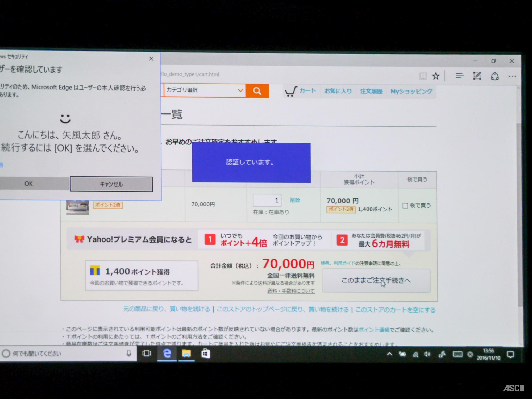Open Edge more actions ellipsis menu
Screen dimensions: 532x399
tap(512, 76)
